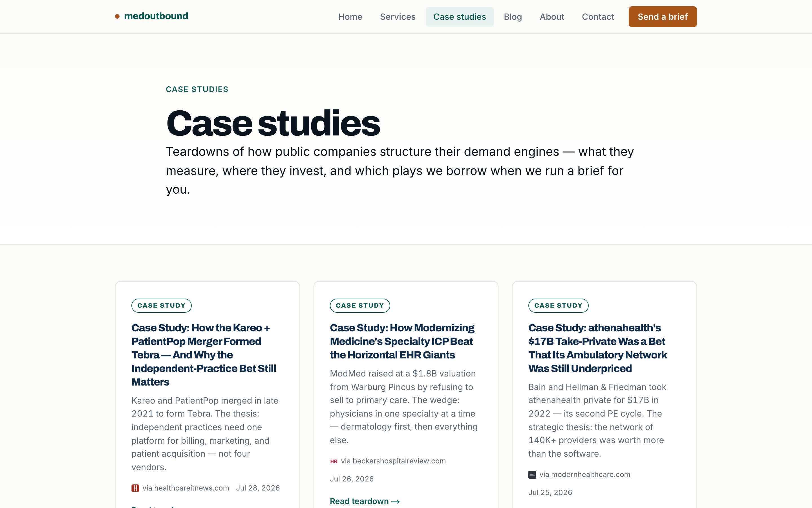Image resolution: width=812 pixels, height=508 pixels.
Task: Open the Home nav item
Action: coord(350,17)
